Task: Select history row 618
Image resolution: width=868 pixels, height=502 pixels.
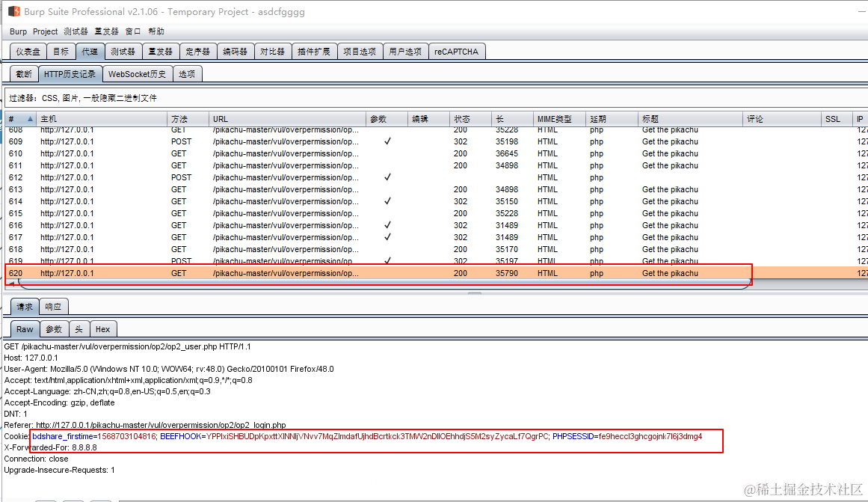Action: click(436, 249)
